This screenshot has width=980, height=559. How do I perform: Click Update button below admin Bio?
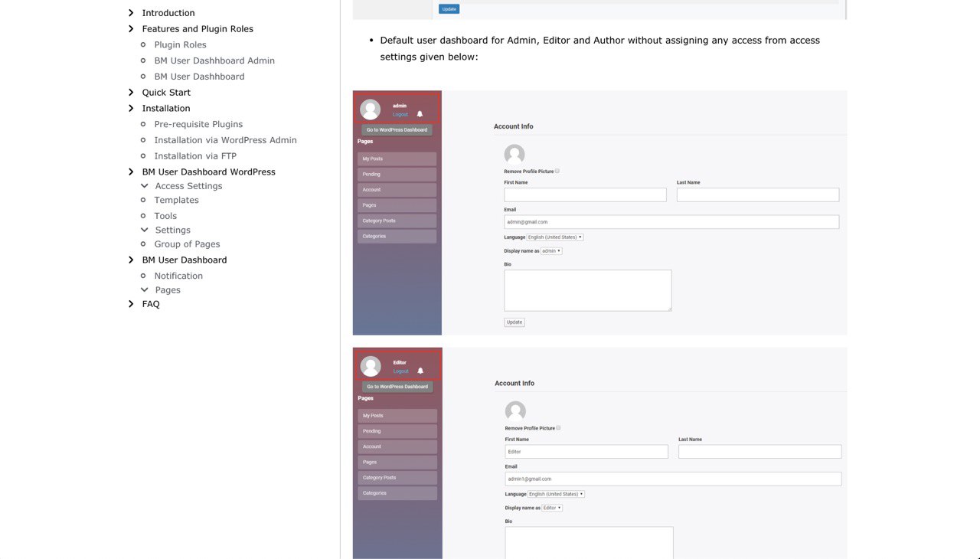[x=514, y=322]
